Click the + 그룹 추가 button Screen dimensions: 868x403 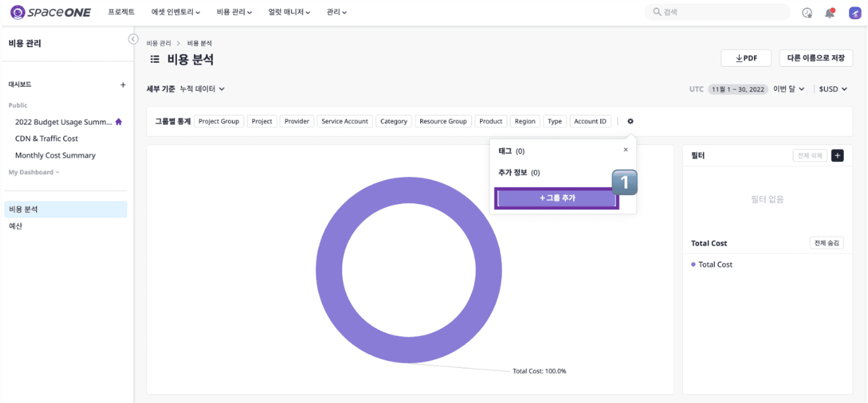tap(557, 198)
